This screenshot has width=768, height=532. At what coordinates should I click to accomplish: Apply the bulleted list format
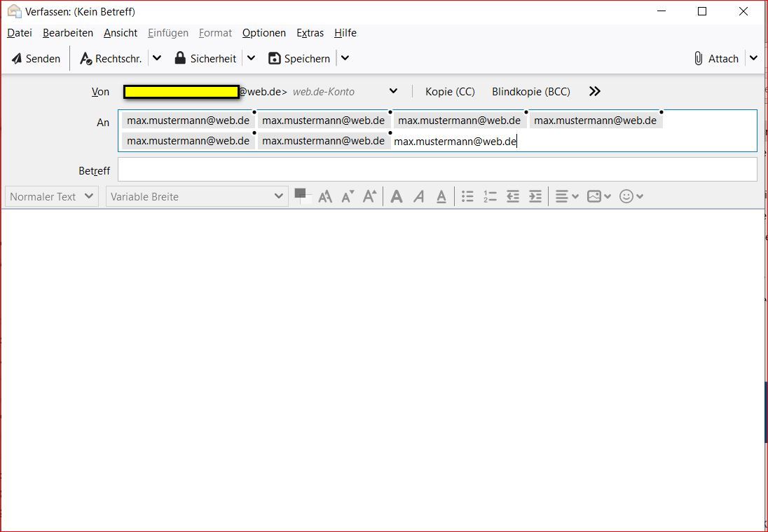click(x=468, y=197)
